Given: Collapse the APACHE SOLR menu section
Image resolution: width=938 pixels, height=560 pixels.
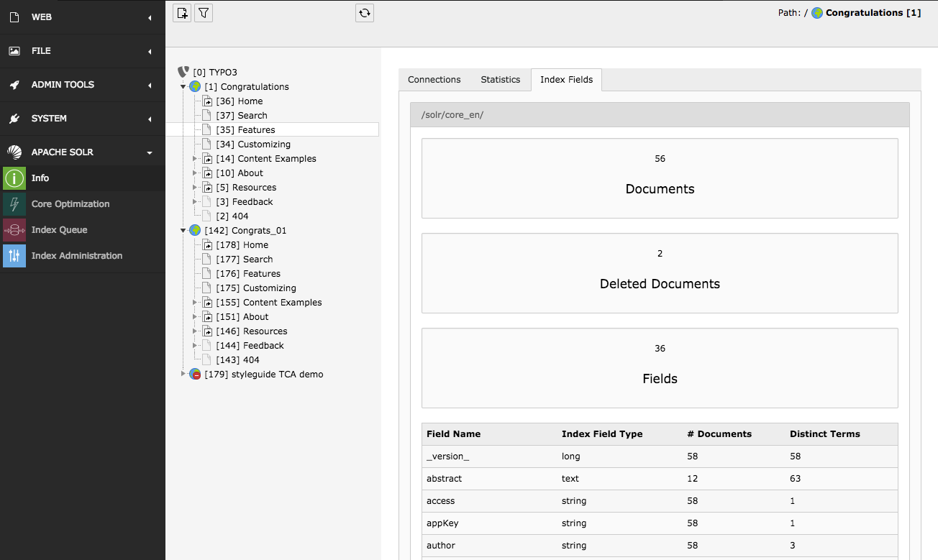Looking at the screenshot, I should 150,152.
